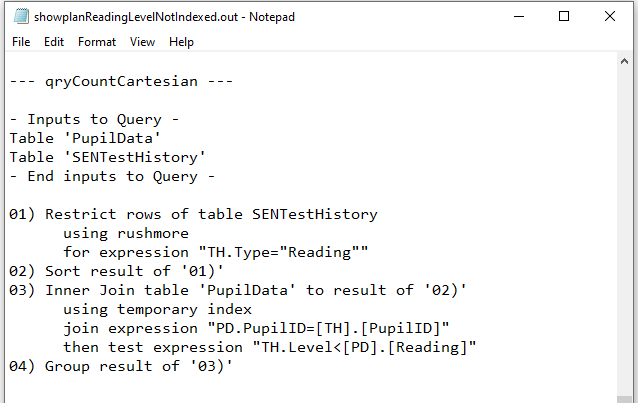Click the 'Sort result of 01)' line

pyautogui.click(x=116, y=271)
